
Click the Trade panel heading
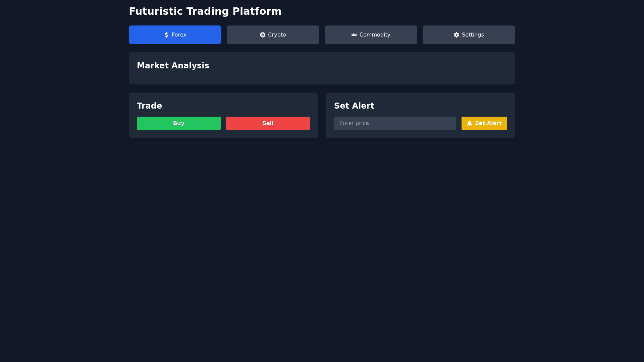pyautogui.click(x=149, y=106)
